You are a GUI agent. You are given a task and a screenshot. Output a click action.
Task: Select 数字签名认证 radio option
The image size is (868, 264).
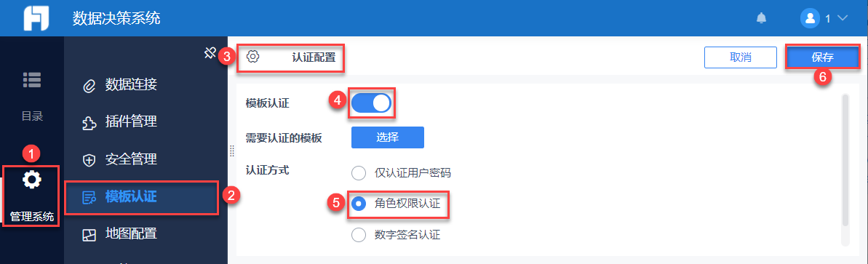coord(359,235)
